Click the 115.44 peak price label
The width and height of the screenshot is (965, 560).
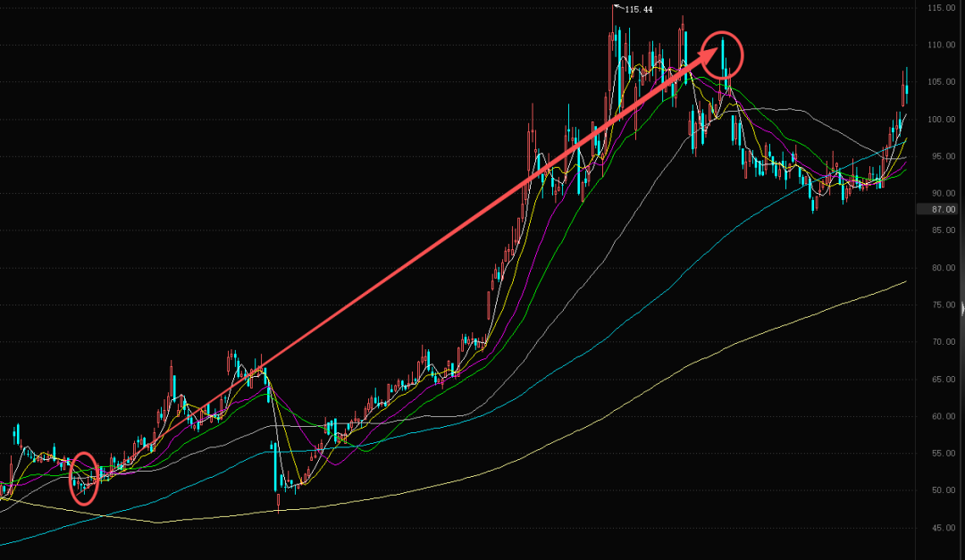638,10
